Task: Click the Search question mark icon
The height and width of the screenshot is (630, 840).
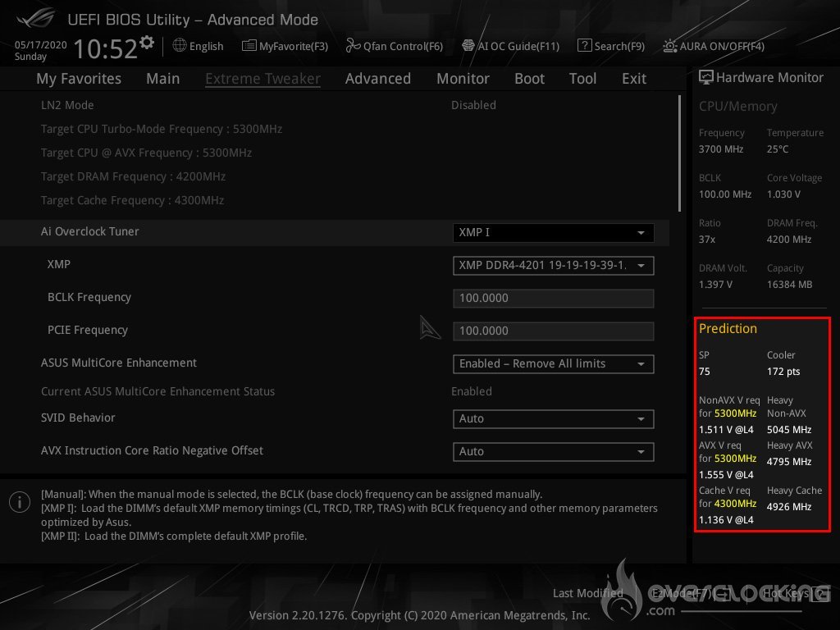Action: (x=584, y=46)
